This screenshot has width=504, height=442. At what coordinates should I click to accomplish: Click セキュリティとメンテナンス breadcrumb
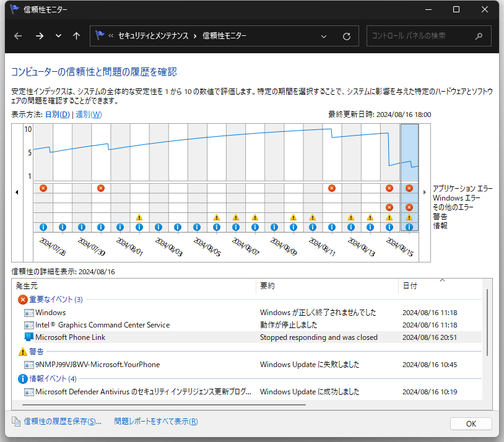tap(154, 36)
